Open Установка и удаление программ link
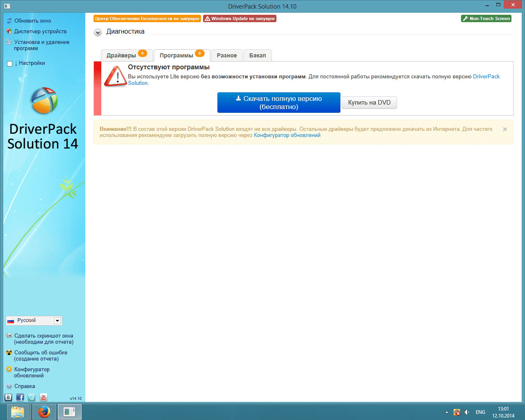 coord(41,45)
